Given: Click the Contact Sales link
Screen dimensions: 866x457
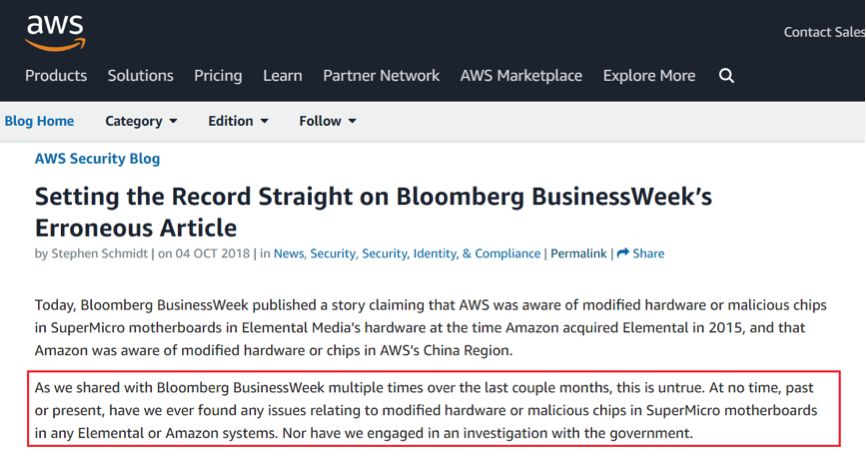Looking at the screenshot, I should click(823, 32).
